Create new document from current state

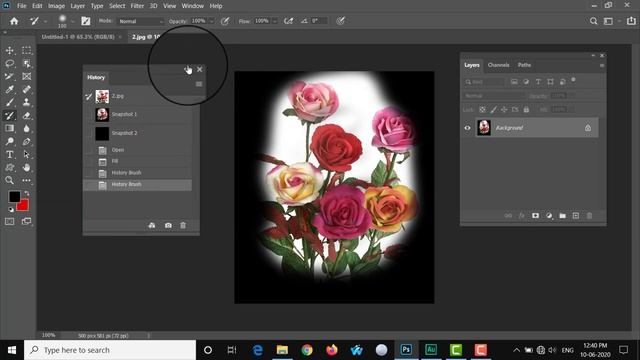point(152,225)
